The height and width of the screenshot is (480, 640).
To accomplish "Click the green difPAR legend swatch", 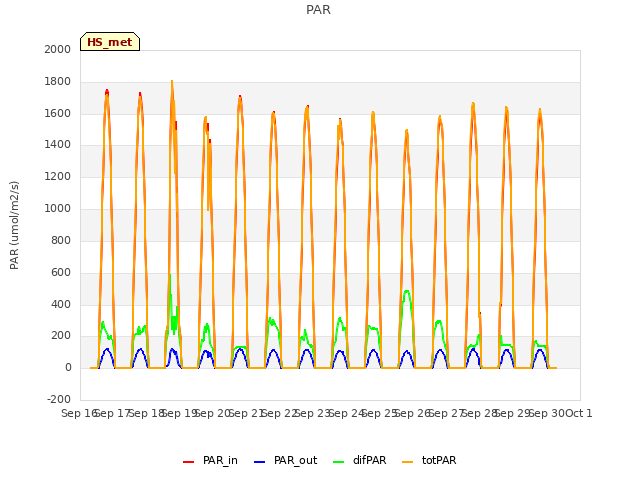I will [339, 462].
